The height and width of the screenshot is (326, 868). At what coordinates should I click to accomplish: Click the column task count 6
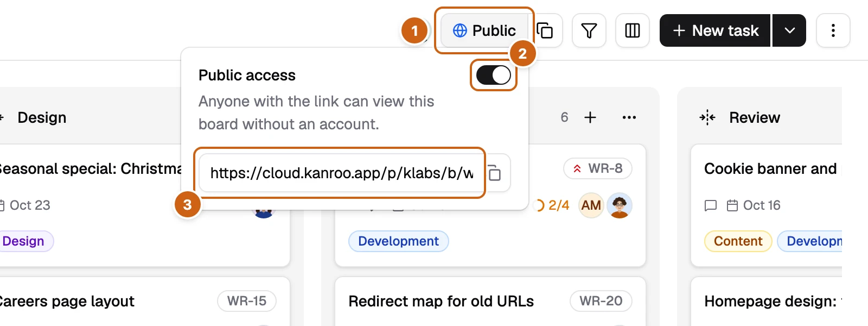point(564,117)
